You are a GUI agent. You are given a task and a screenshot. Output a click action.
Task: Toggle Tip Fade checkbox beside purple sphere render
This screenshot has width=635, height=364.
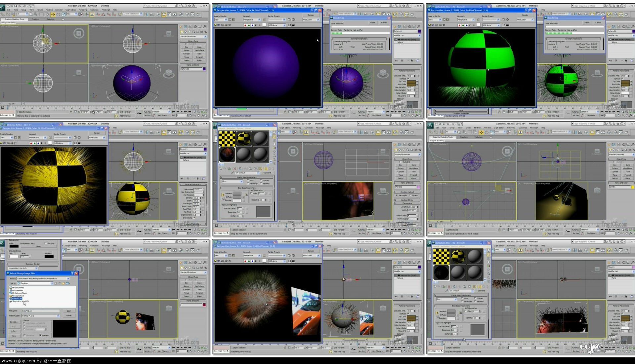(408, 79)
